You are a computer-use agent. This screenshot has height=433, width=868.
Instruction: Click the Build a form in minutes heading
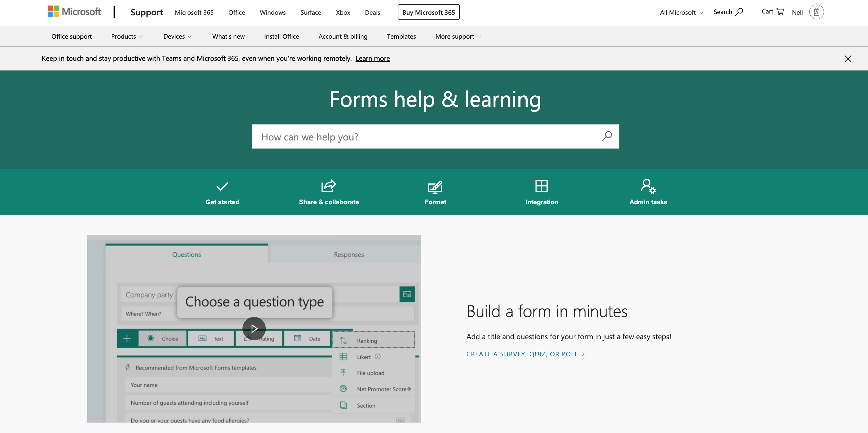[547, 311]
